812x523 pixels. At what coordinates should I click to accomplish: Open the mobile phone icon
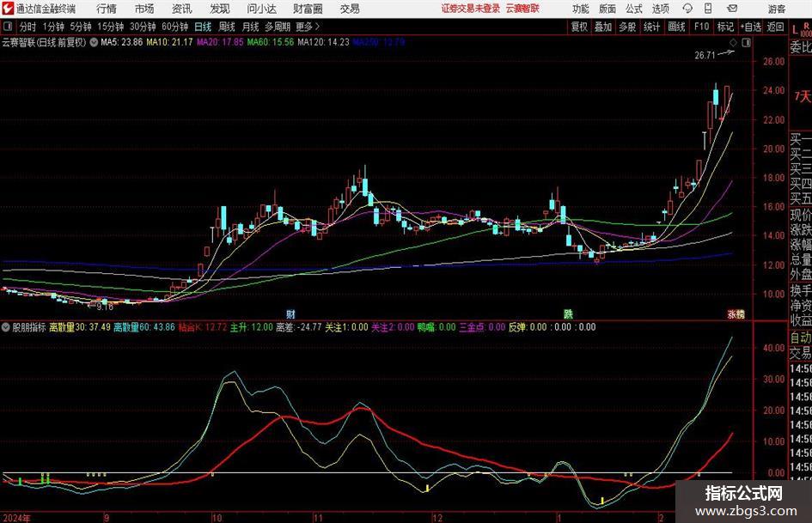pyautogui.click(x=708, y=9)
